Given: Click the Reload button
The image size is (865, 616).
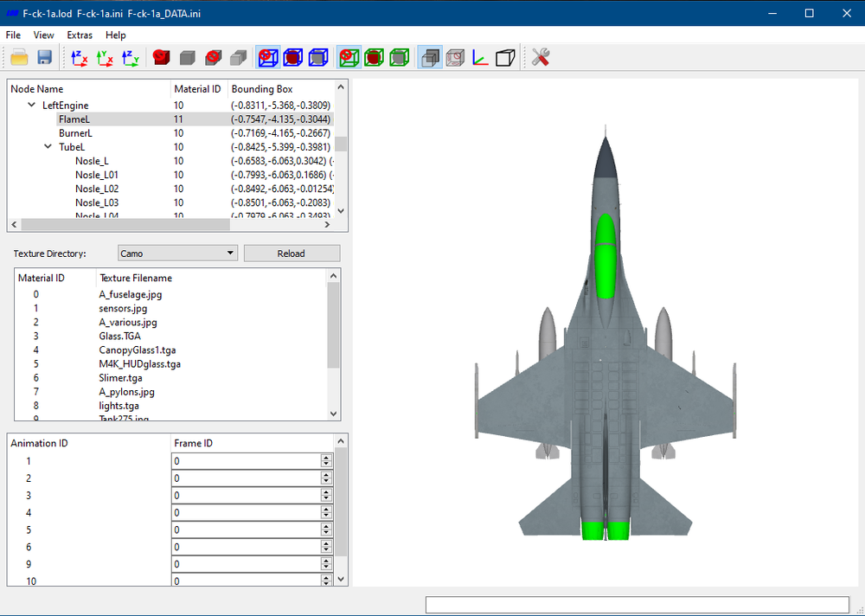Looking at the screenshot, I should coord(292,253).
